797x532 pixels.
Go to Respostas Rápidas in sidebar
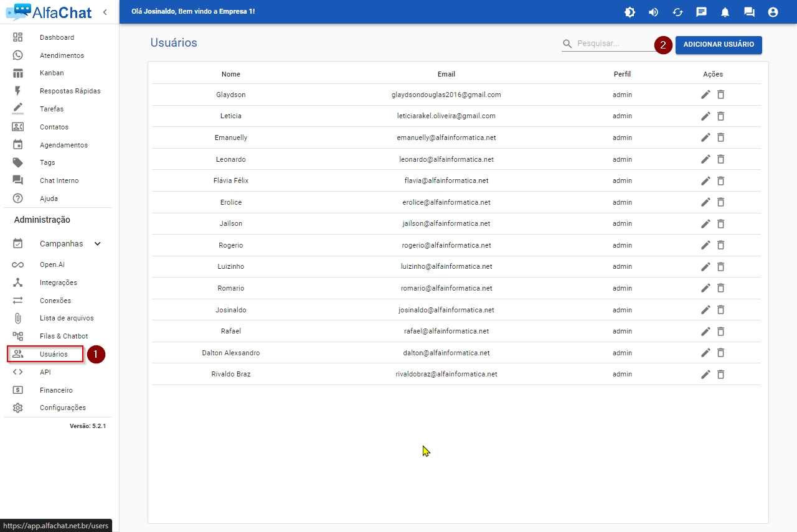[70, 91]
